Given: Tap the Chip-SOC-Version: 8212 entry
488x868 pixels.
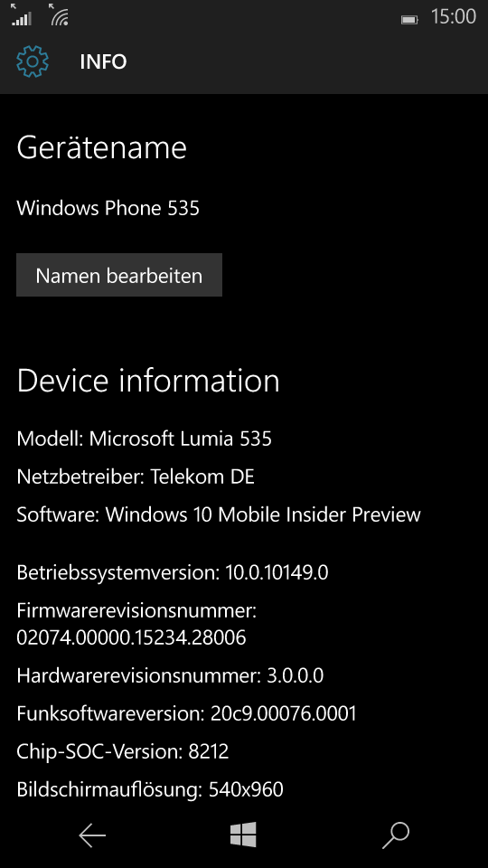Looking at the screenshot, I should [123, 751].
